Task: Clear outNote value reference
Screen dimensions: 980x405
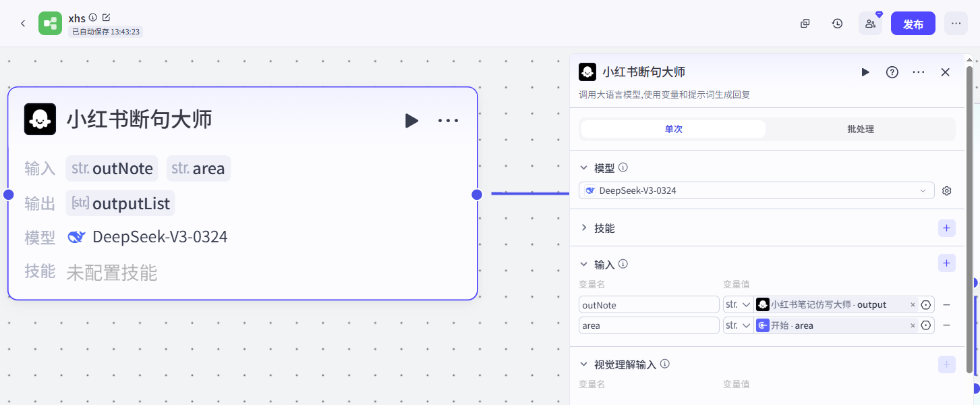Action: click(x=913, y=305)
